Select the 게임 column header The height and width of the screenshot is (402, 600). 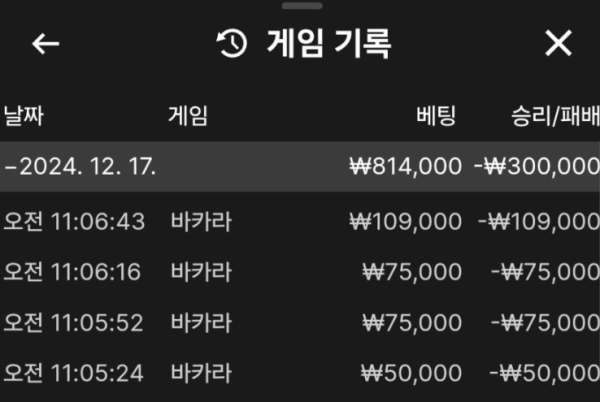[188, 116]
